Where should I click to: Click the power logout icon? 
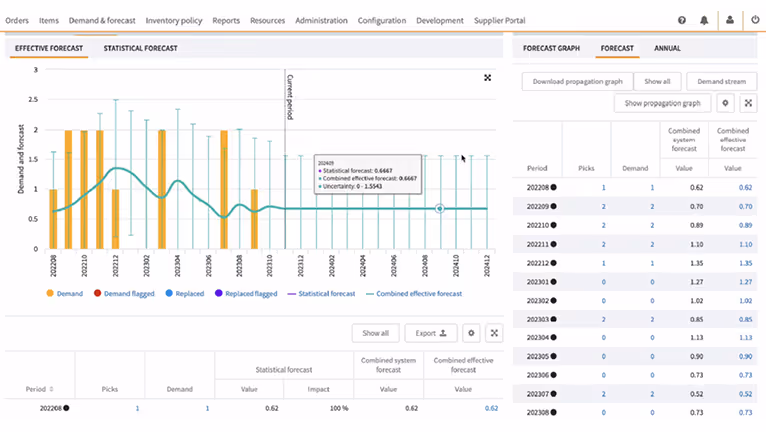click(x=755, y=20)
